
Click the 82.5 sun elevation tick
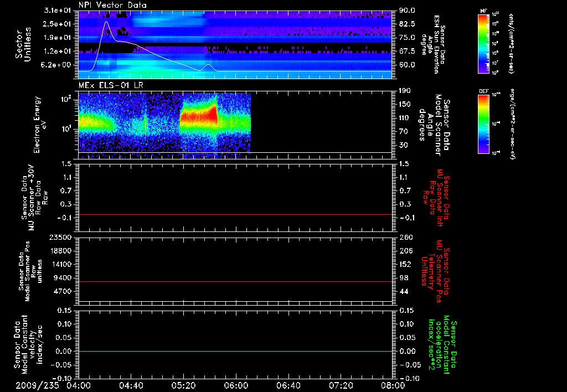(407, 24)
